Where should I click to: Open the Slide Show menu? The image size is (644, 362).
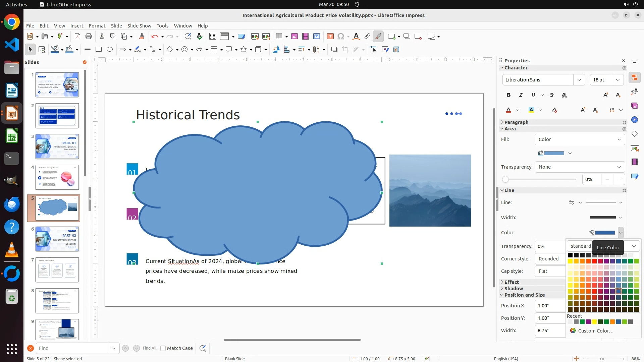[x=139, y=25]
